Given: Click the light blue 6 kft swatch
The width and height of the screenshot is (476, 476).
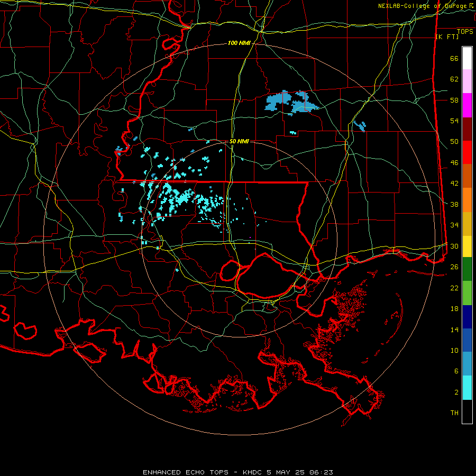Looking at the screenshot, I should tap(467, 364).
